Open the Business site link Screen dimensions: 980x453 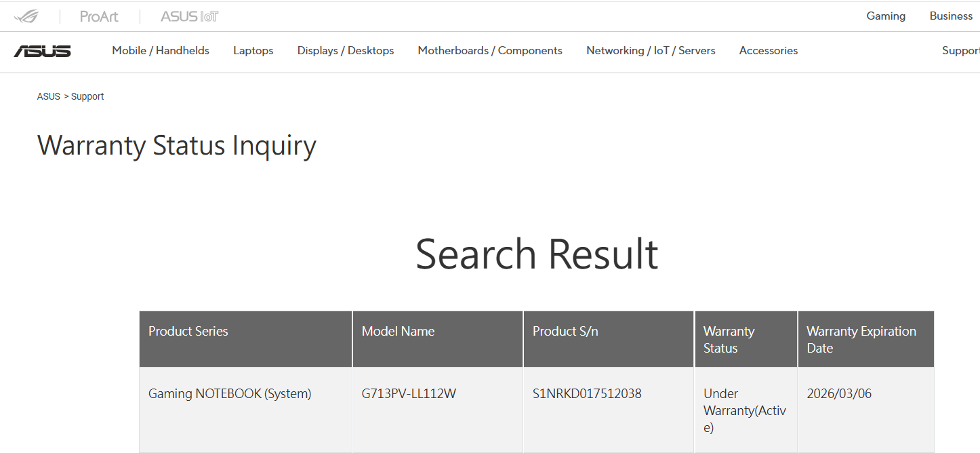point(951,16)
